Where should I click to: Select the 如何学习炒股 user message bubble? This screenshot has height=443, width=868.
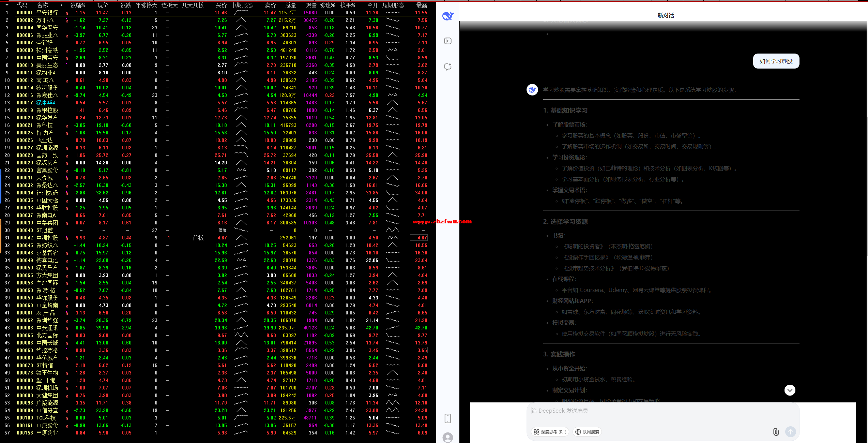point(776,61)
